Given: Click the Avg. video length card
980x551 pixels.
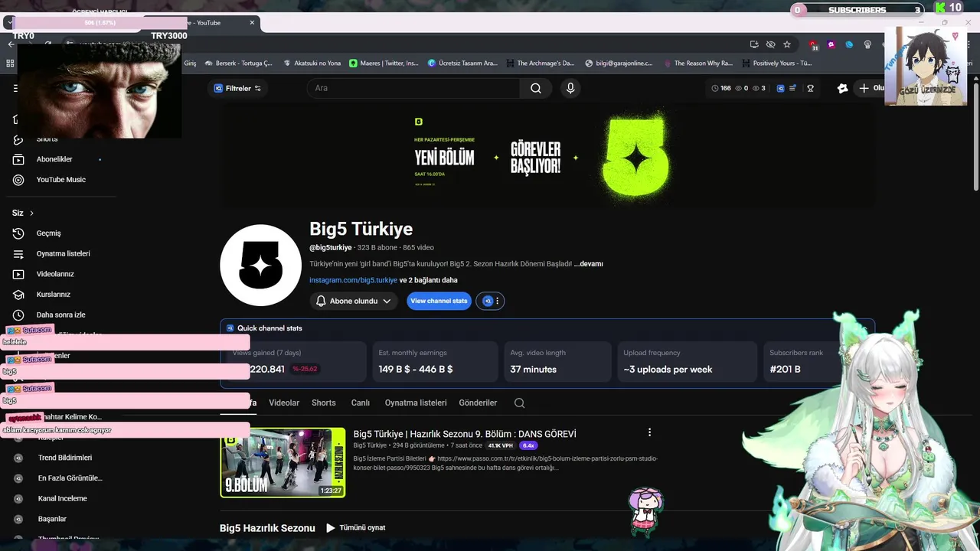Looking at the screenshot, I should point(557,361).
